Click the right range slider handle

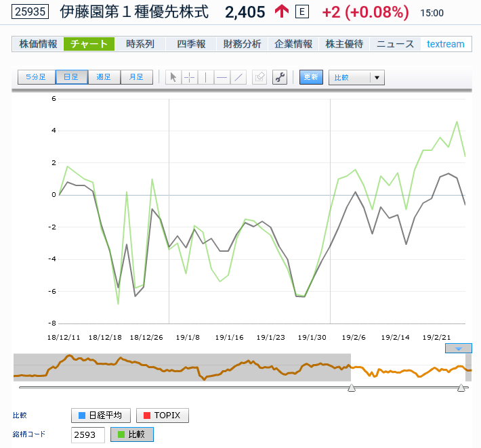pyautogui.click(x=461, y=388)
